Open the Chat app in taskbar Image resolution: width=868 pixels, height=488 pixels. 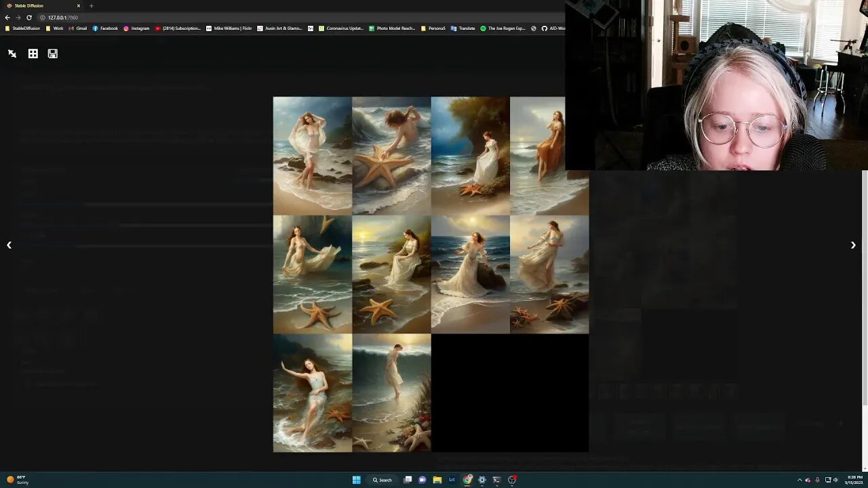(422, 480)
